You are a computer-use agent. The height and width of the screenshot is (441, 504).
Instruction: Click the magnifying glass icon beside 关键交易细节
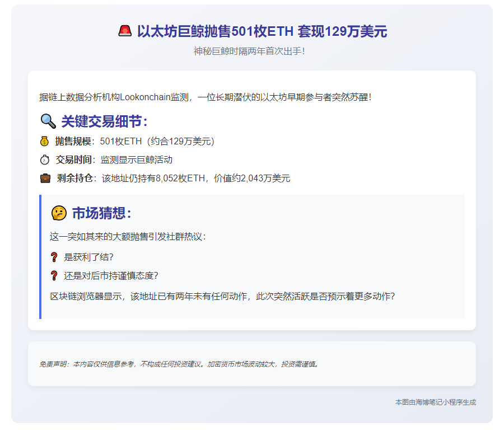[x=48, y=121]
